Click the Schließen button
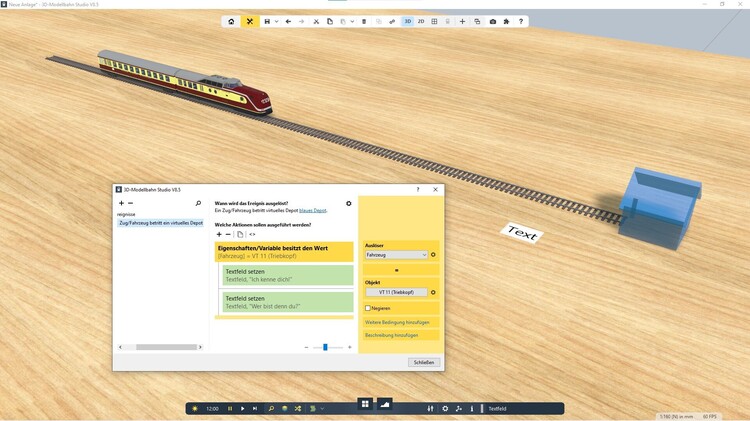The width and height of the screenshot is (750, 421). [424, 362]
